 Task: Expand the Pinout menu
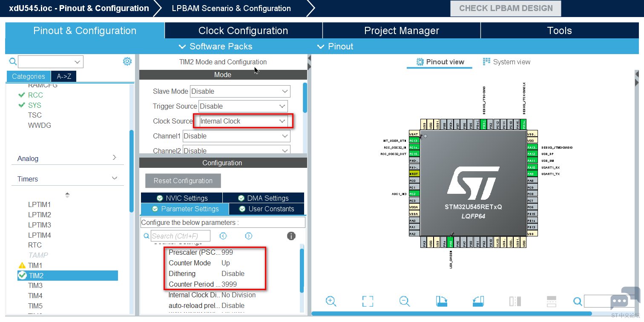pos(335,46)
